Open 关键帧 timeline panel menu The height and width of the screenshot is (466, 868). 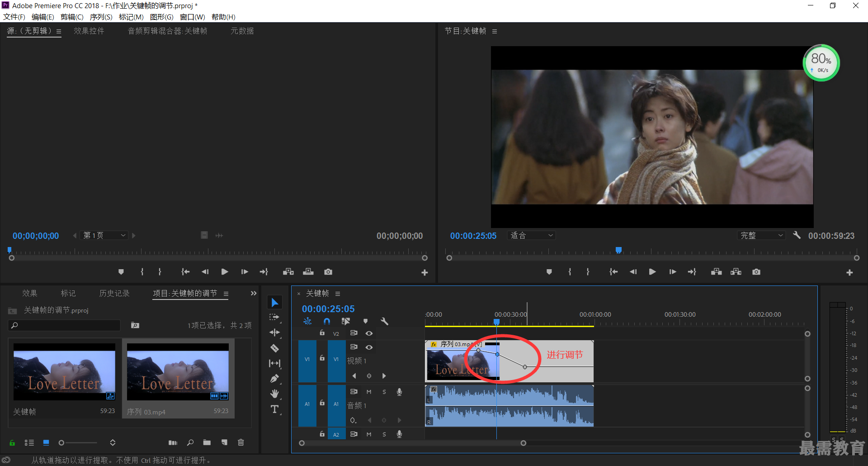click(x=338, y=294)
